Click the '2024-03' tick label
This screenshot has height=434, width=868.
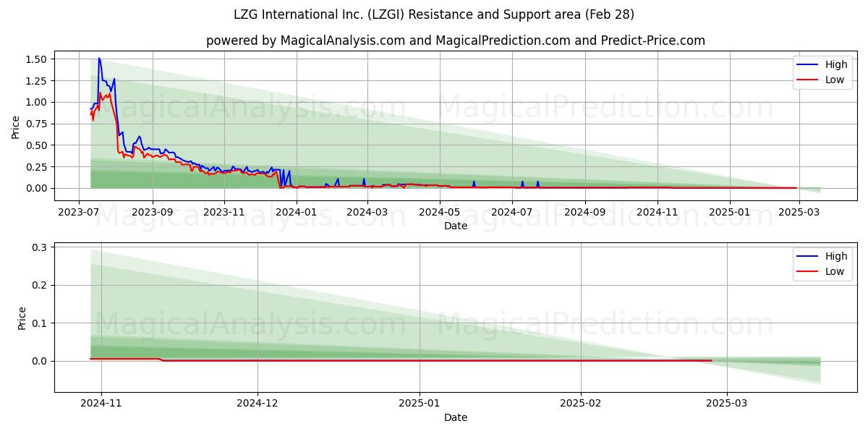click(367, 213)
